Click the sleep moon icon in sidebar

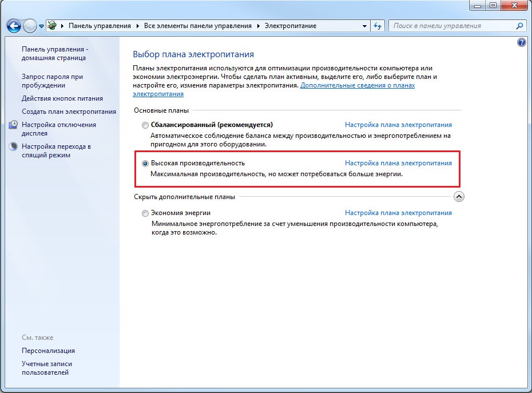pos(13,146)
